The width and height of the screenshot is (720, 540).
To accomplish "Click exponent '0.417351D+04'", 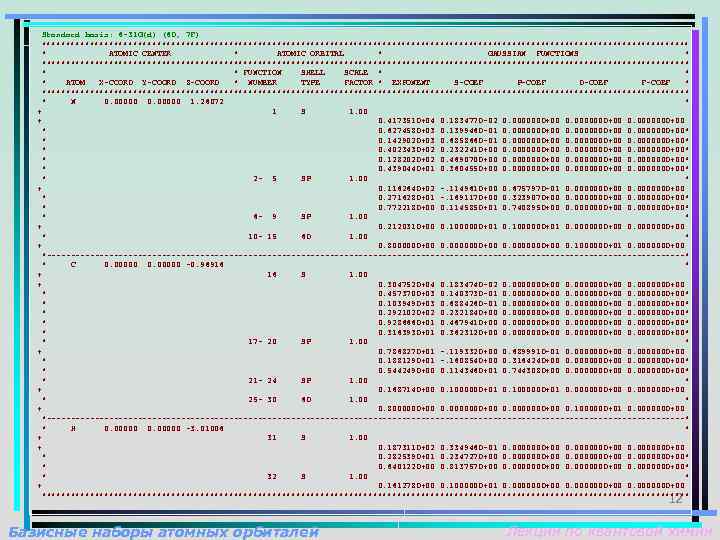I will click(406, 121).
